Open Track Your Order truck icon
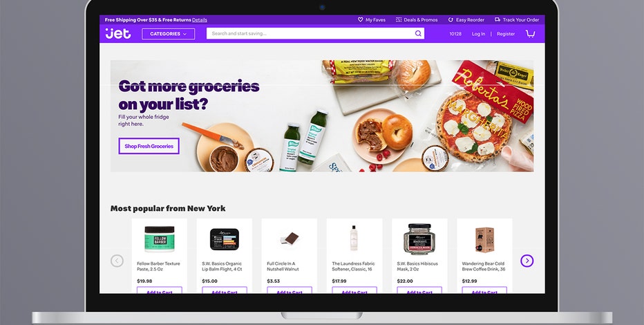Image resolution: width=644 pixels, height=325 pixels. [x=498, y=19]
